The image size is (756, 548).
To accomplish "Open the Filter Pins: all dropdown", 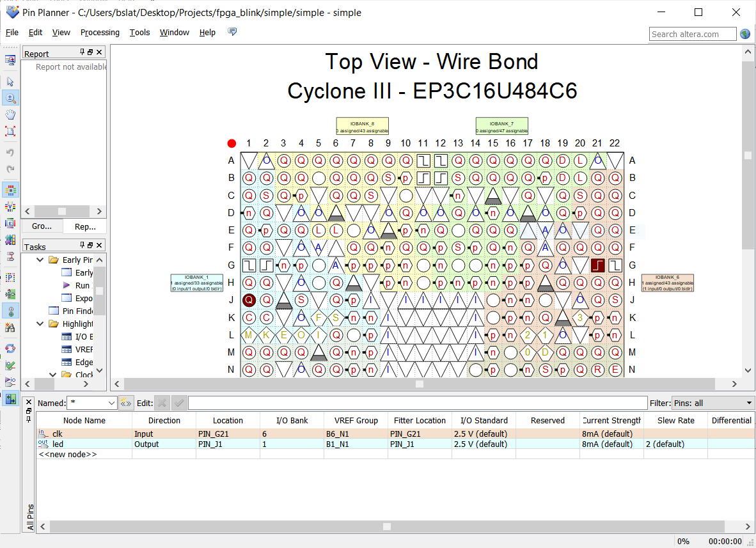I will point(749,403).
